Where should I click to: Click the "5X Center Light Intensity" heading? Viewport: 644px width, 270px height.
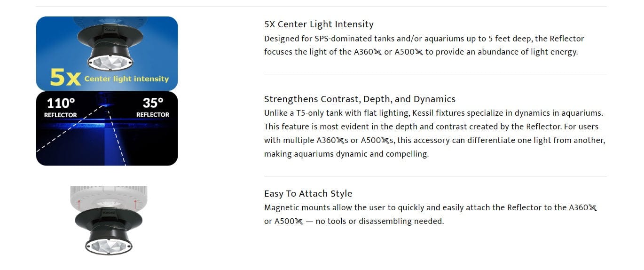pyautogui.click(x=319, y=24)
